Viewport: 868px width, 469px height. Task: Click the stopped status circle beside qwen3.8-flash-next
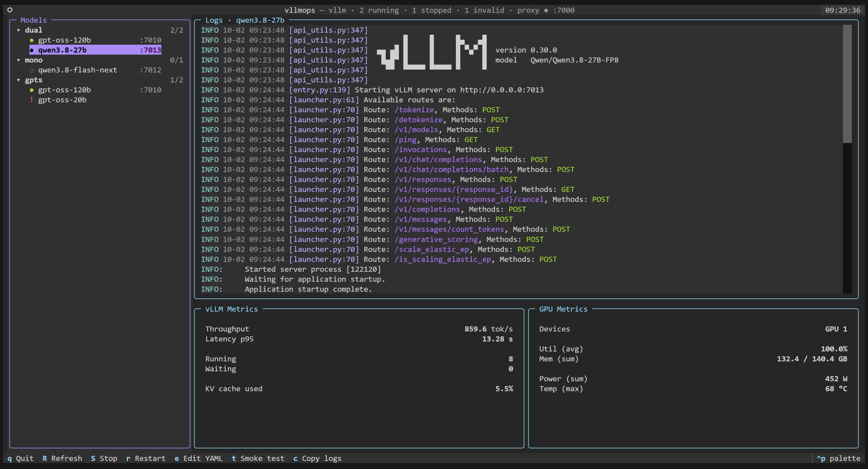coord(32,70)
